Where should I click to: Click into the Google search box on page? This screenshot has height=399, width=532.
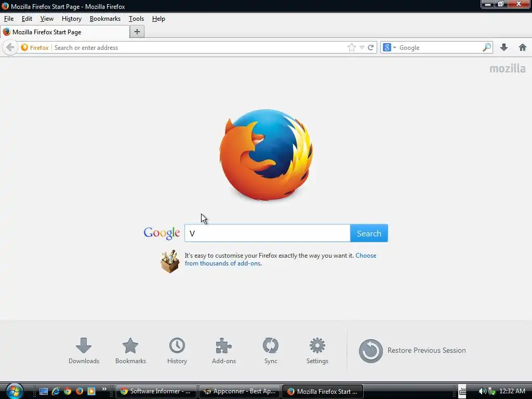click(x=268, y=233)
